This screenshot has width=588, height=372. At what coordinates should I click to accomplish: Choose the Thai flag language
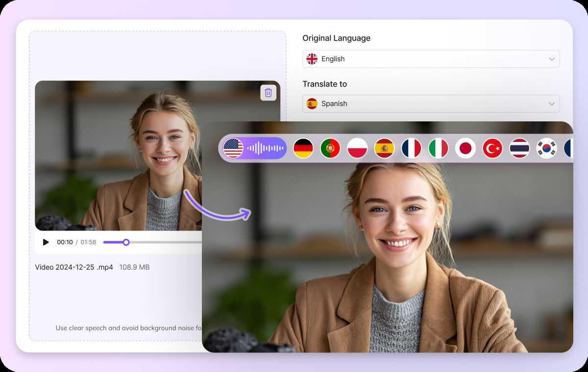(519, 148)
